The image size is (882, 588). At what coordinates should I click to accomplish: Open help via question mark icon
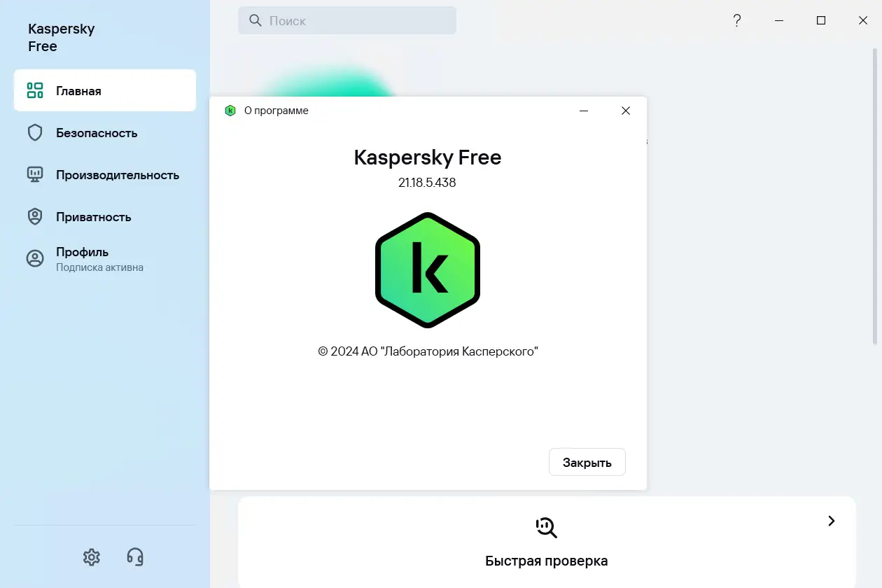point(736,20)
